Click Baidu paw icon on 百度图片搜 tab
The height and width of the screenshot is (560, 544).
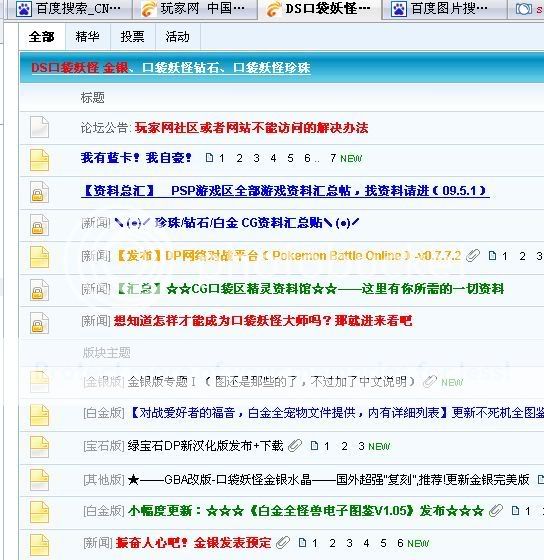399,9
